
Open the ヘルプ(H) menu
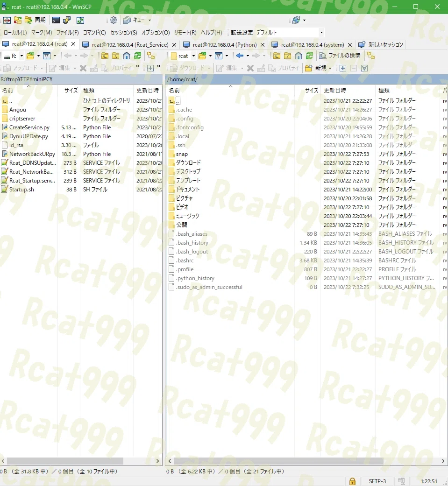click(212, 32)
